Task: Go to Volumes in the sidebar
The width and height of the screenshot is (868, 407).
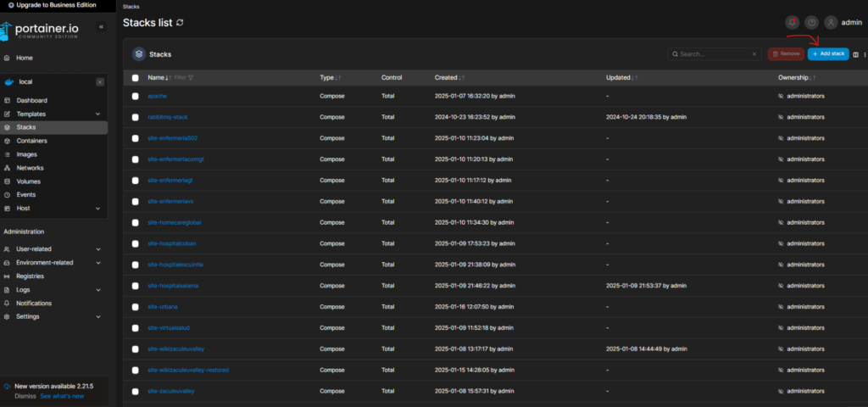Action: 29,181
